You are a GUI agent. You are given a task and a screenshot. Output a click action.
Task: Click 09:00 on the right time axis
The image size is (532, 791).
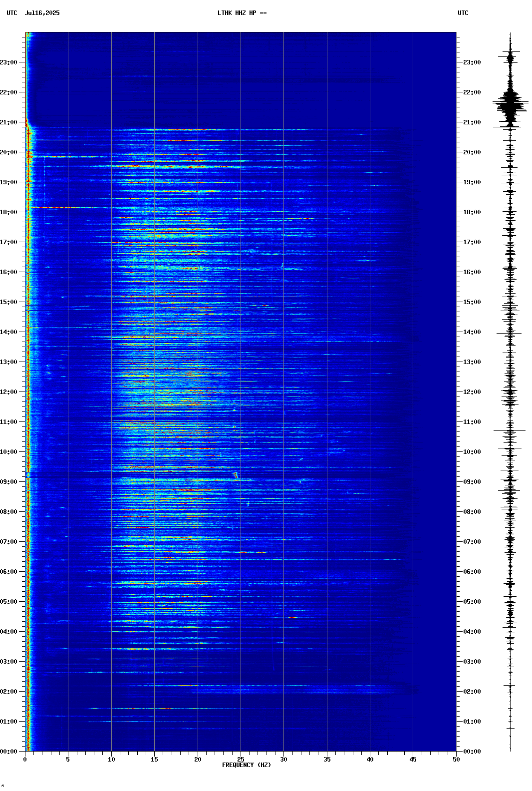(x=472, y=482)
